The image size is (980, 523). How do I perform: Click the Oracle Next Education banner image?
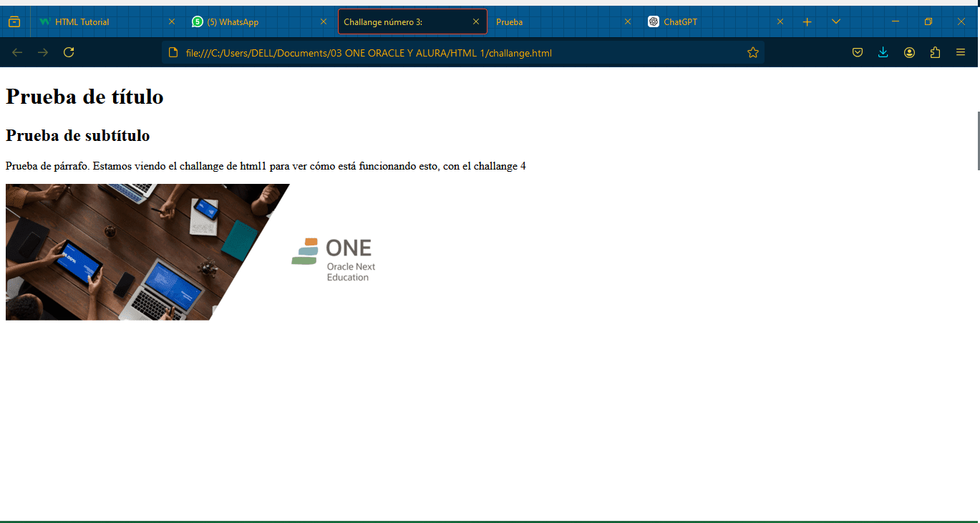(x=195, y=252)
